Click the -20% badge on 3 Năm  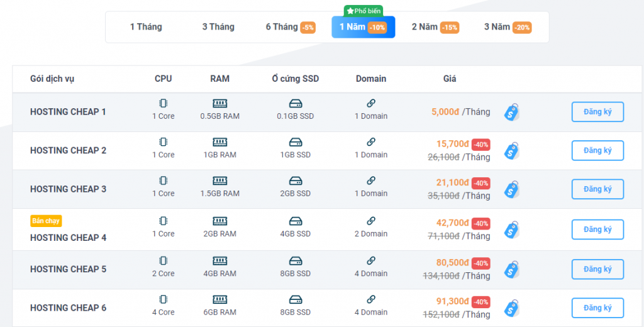(x=522, y=28)
